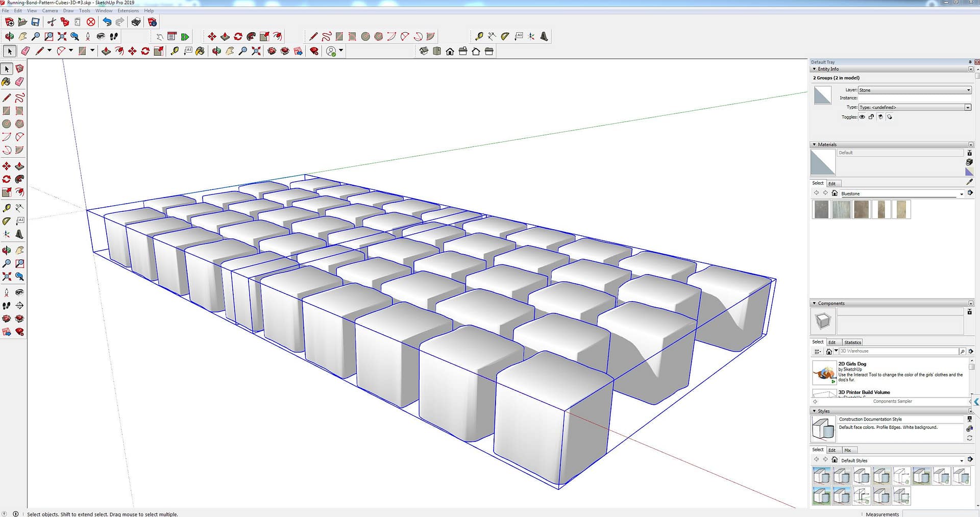
Task: Open the Camera menu
Action: (50, 11)
